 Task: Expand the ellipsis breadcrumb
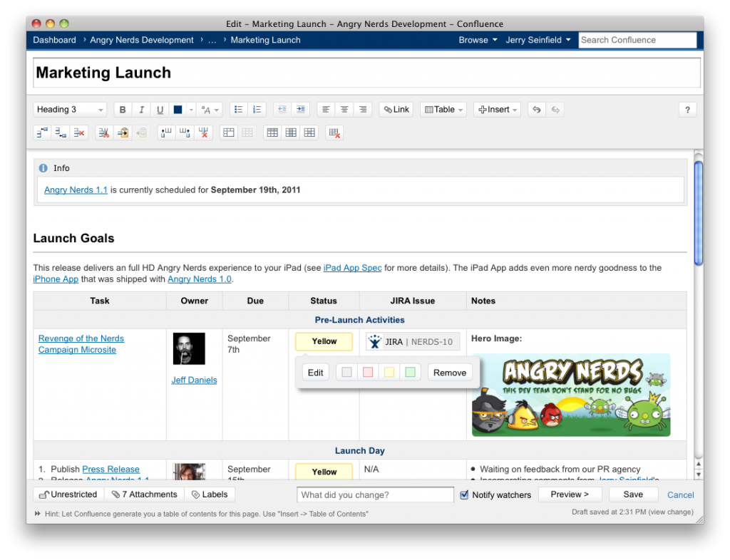pos(212,41)
